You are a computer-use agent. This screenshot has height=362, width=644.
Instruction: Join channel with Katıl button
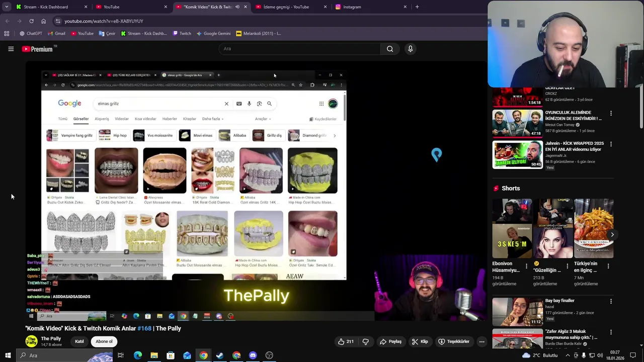tap(79, 341)
